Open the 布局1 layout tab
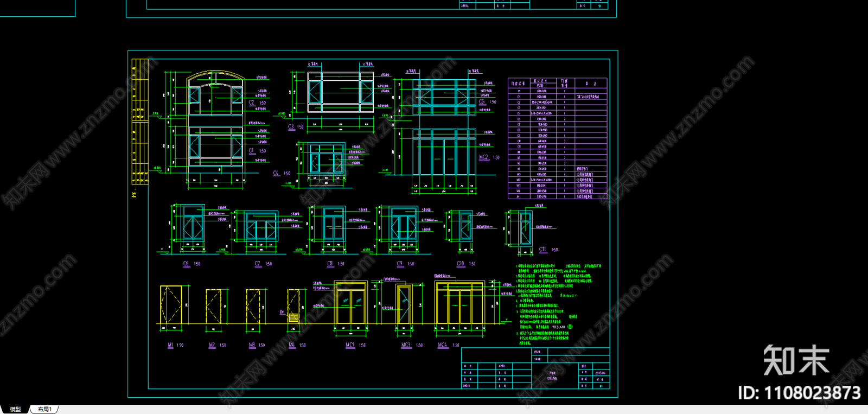 point(45,409)
